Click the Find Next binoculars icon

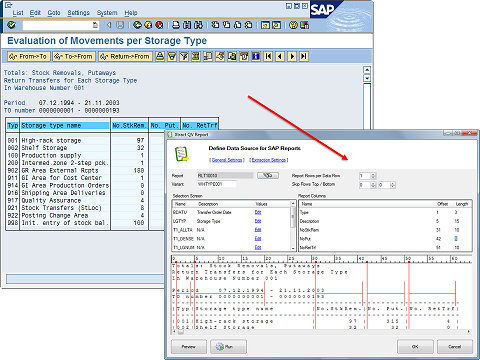[198, 25]
